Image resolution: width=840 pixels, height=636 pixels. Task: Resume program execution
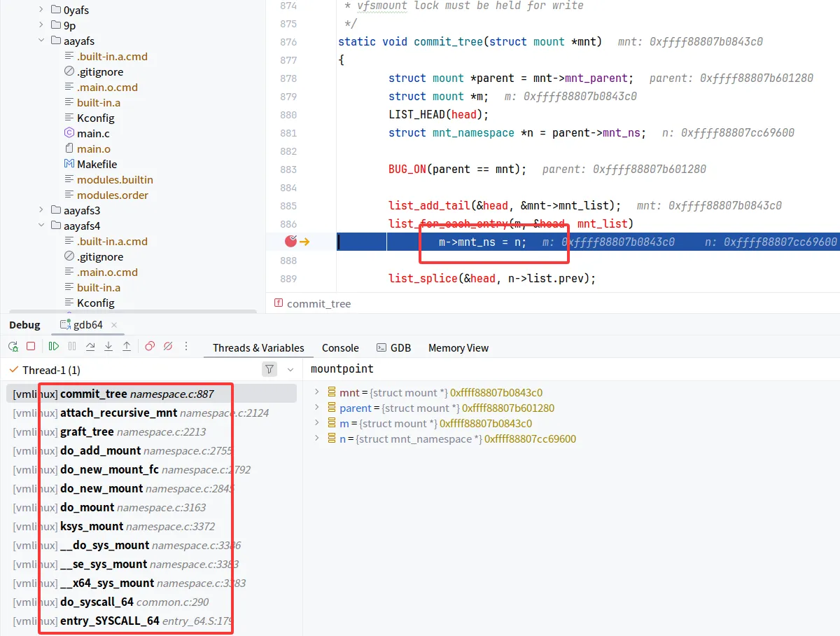[x=54, y=346]
